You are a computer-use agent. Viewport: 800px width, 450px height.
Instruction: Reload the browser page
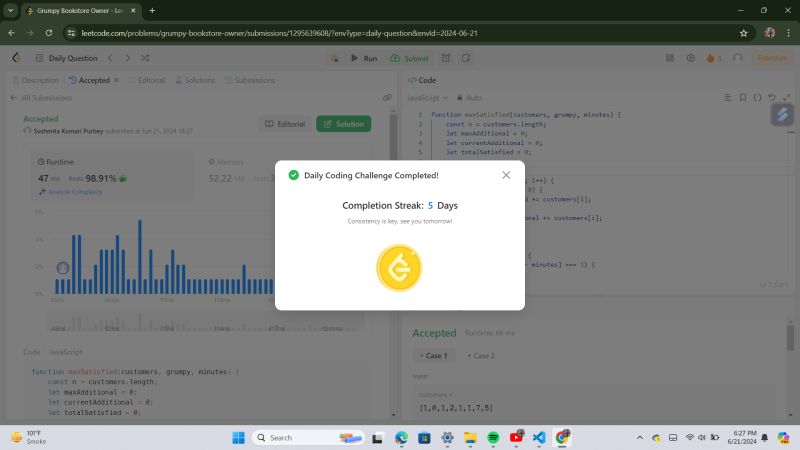(48, 33)
